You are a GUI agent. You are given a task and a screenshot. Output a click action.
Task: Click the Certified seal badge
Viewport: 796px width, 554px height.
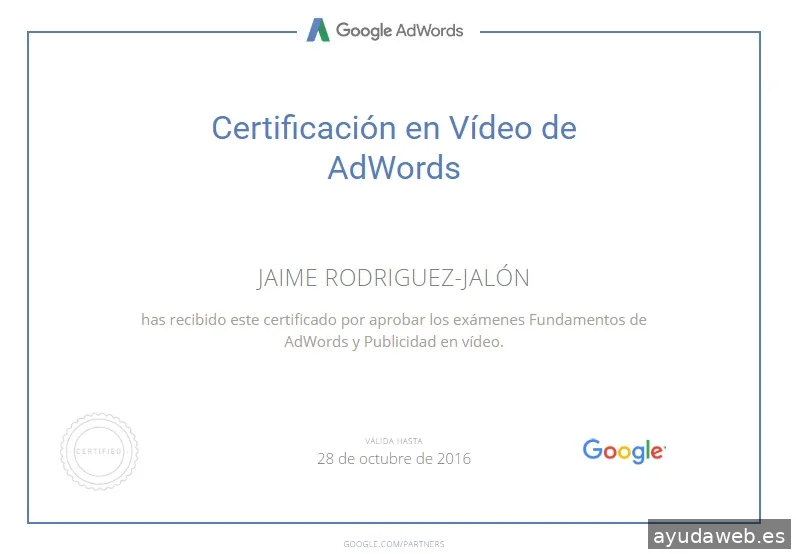coord(99,451)
